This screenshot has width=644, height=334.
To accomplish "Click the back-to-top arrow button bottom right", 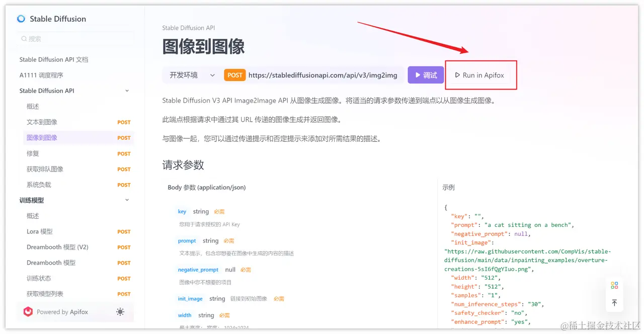I will click(614, 303).
